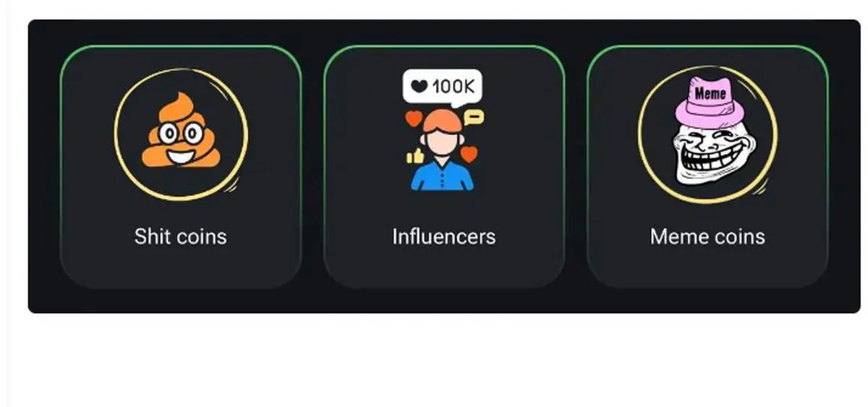Click the "Meme" text on the hat
The image size is (868, 407).
pos(710,93)
